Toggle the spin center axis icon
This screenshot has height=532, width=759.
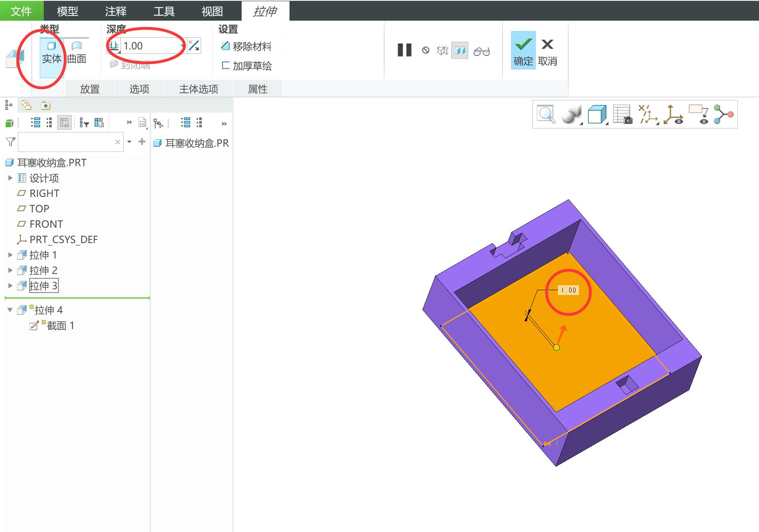673,114
